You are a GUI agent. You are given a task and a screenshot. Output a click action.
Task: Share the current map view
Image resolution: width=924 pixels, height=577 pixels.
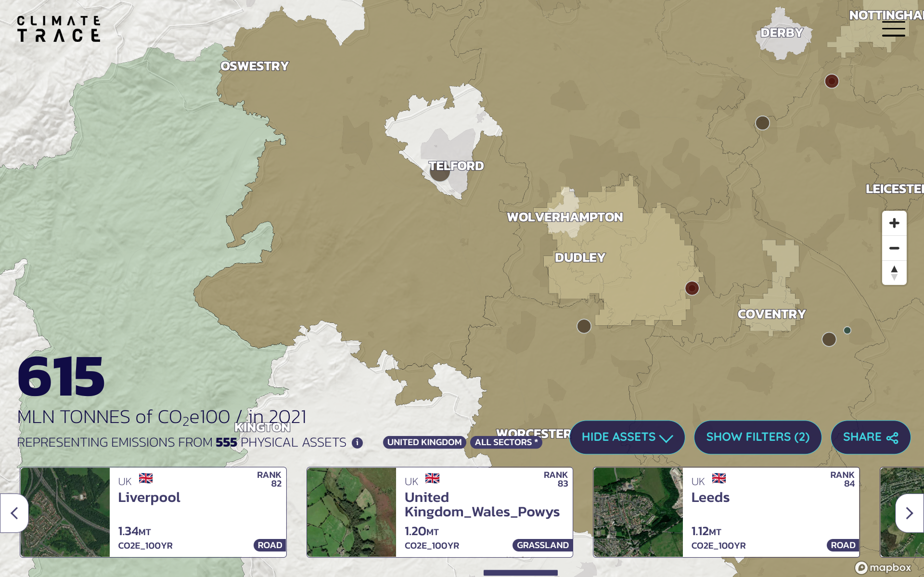[870, 437]
